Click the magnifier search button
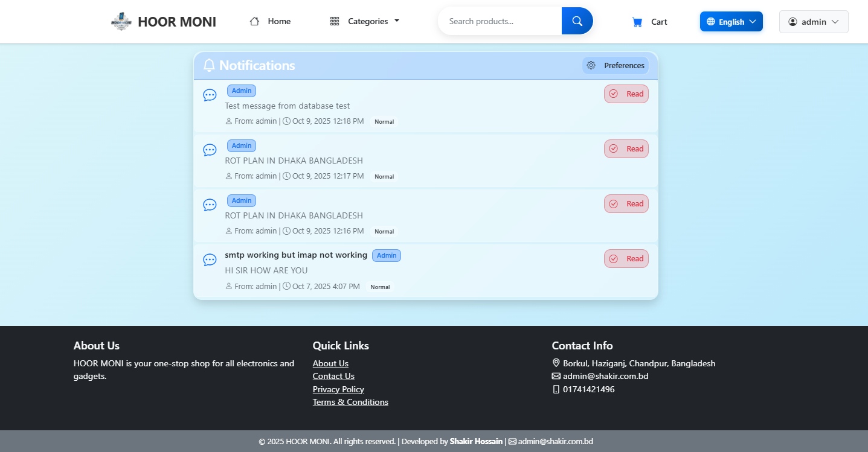Image resolution: width=868 pixels, height=452 pixels. pos(577,21)
